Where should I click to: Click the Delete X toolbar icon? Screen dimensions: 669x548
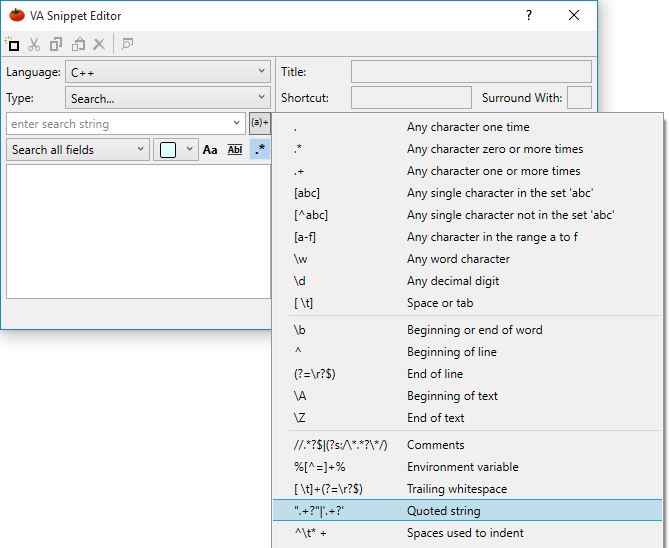(x=99, y=44)
